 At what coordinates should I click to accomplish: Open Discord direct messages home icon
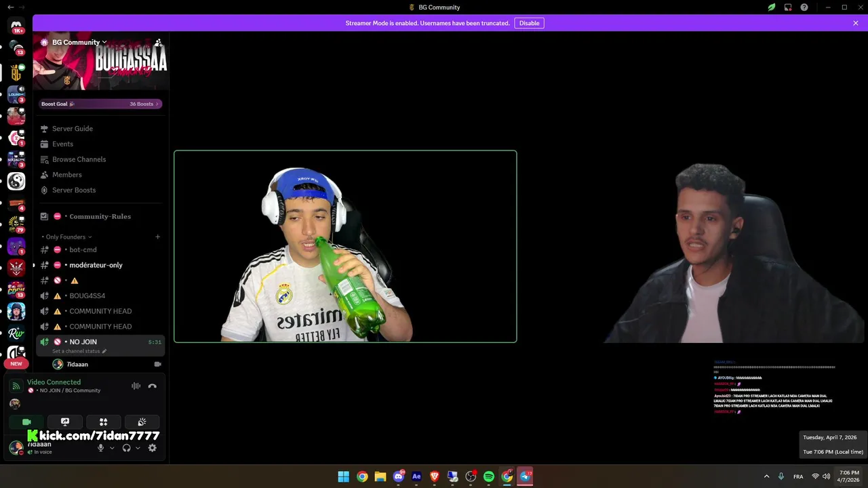point(16,26)
